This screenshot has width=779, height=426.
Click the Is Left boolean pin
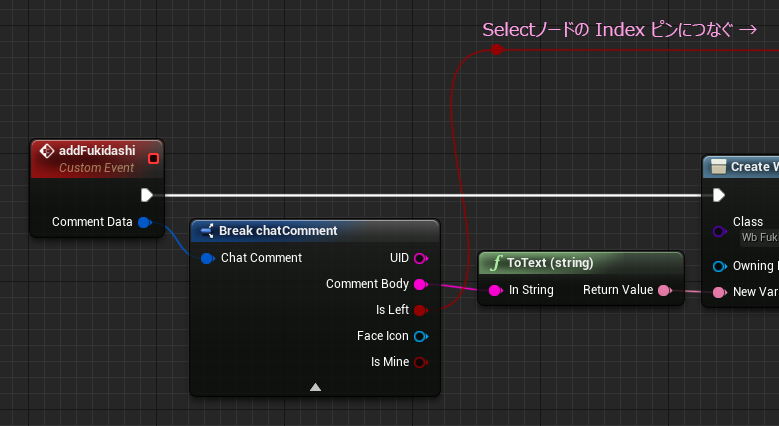[420, 310]
